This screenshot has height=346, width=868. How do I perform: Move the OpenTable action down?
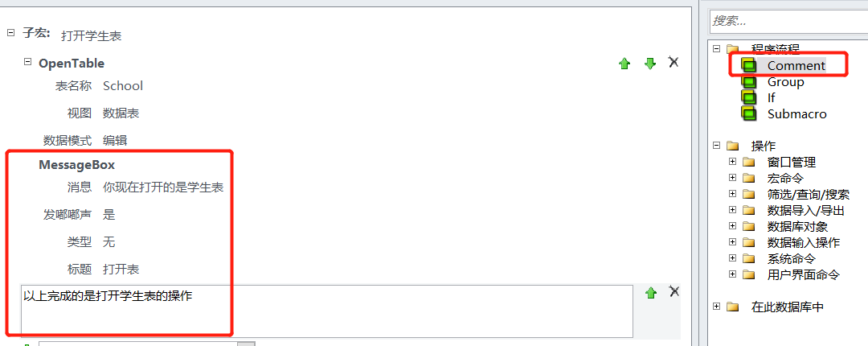click(650, 64)
